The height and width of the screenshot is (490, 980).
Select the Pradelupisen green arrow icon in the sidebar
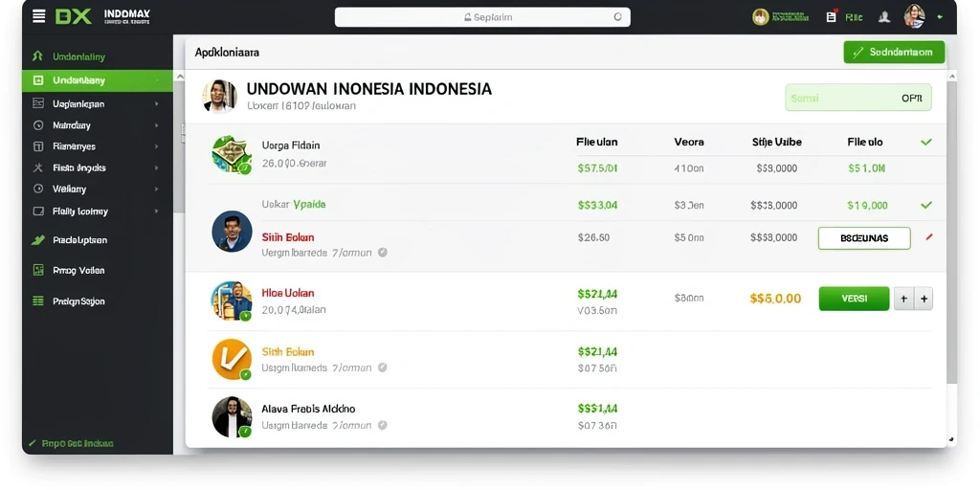38,239
